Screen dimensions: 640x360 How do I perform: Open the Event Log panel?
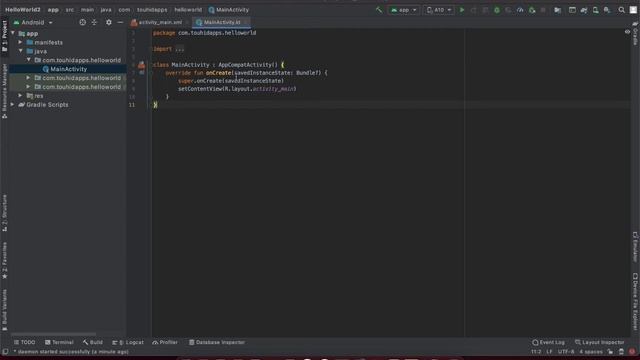(549, 342)
